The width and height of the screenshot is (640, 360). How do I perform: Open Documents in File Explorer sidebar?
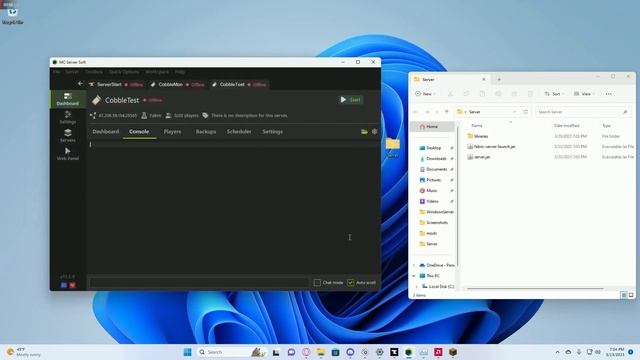tap(436, 169)
